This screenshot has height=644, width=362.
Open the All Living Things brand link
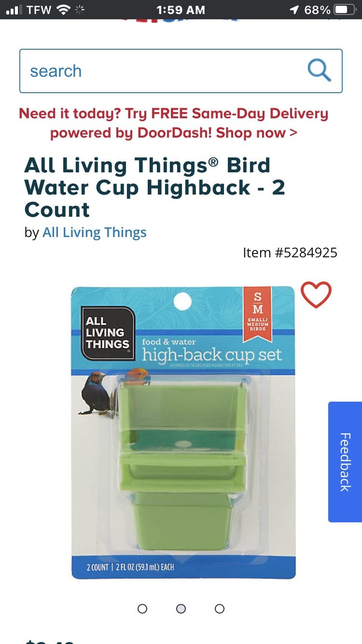pyautogui.click(x=95, y=233)
